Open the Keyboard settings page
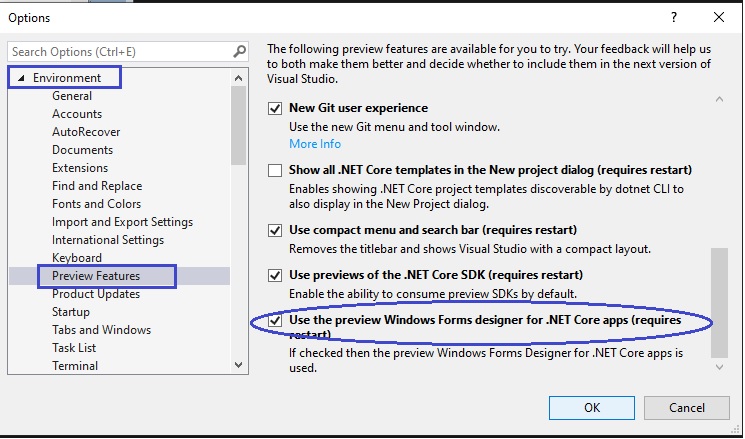 [77, 258]
